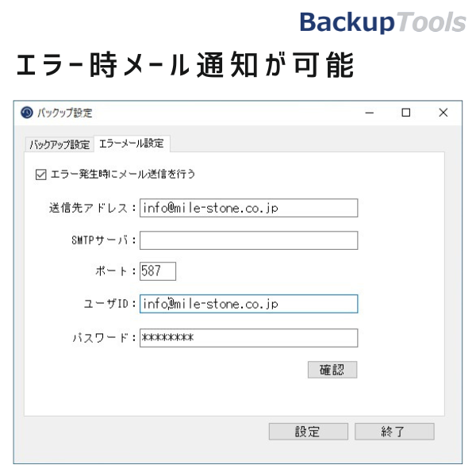Click the 送信先アドレス input field
Image resolution: width=476 pixels, height=476 pixels.
point(248,208)
